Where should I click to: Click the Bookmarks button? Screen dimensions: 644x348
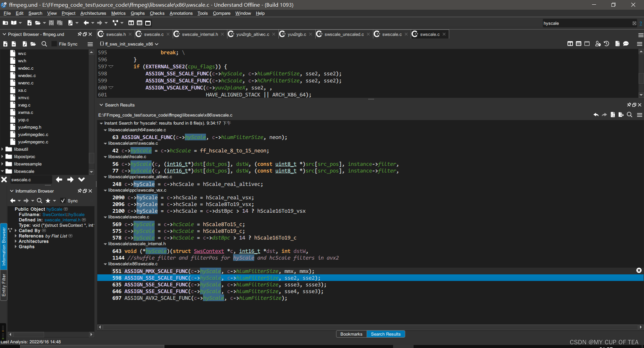[x=351, y=334]
